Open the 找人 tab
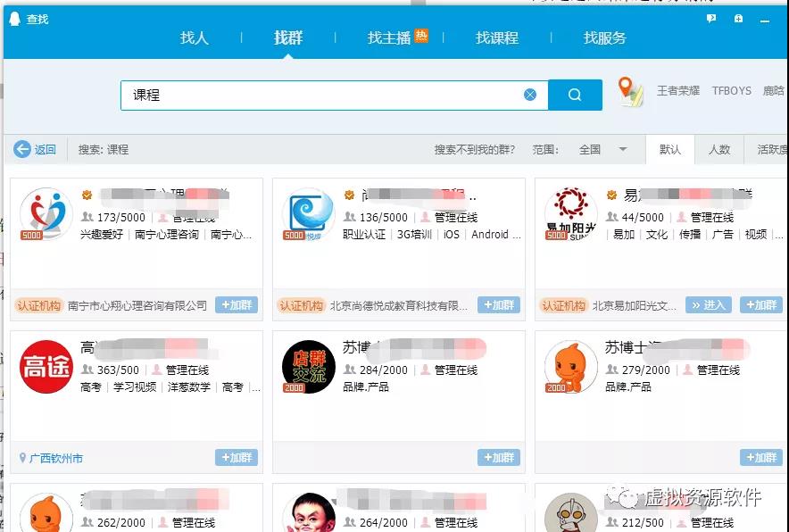The width and height of the screenshot is (789, 532). (x=193, y=38)
